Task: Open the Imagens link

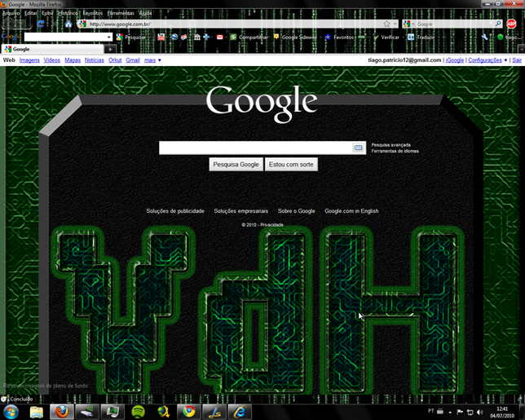Action: coord(29,60)
